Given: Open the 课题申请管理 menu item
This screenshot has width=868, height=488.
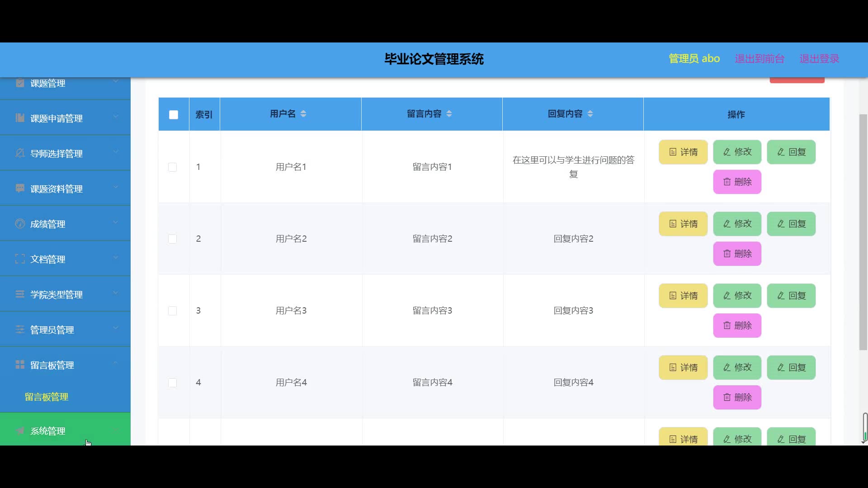Looking at the screenshot, I should [65, 118].
